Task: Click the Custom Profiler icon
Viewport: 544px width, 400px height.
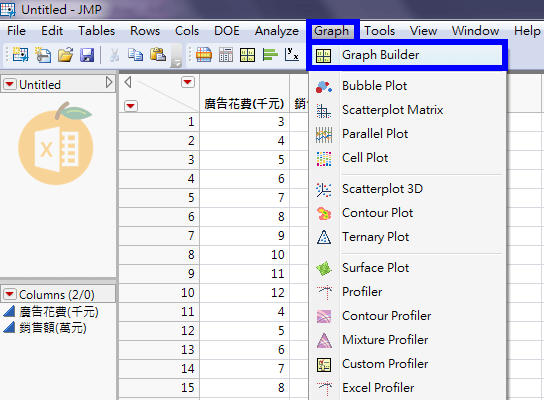Action: coord(324,365)
